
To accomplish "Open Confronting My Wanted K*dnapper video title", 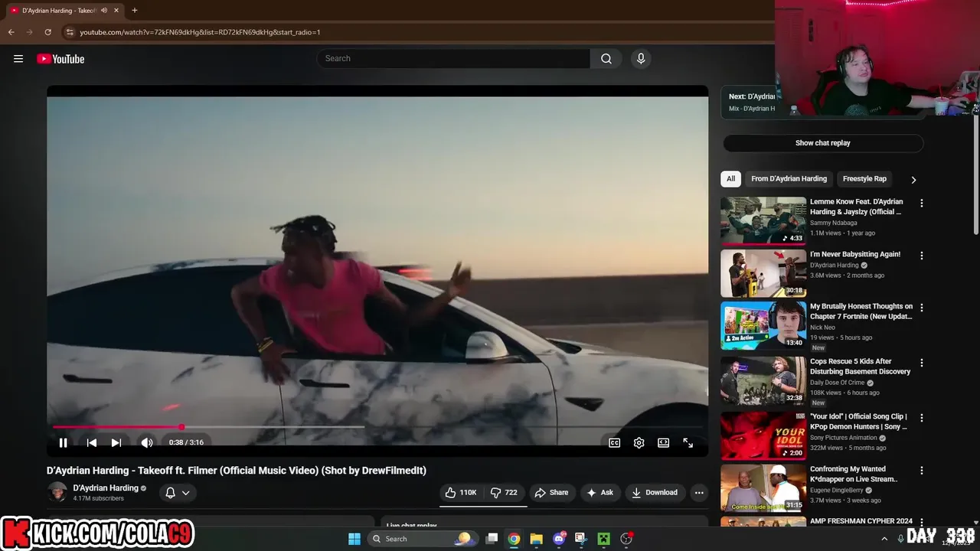I will pos(854,474).
